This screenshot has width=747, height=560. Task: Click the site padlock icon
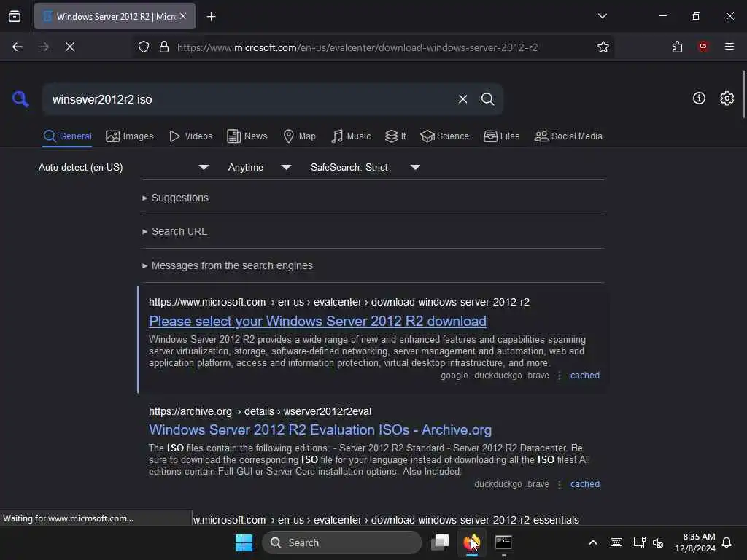coord(164,47)
